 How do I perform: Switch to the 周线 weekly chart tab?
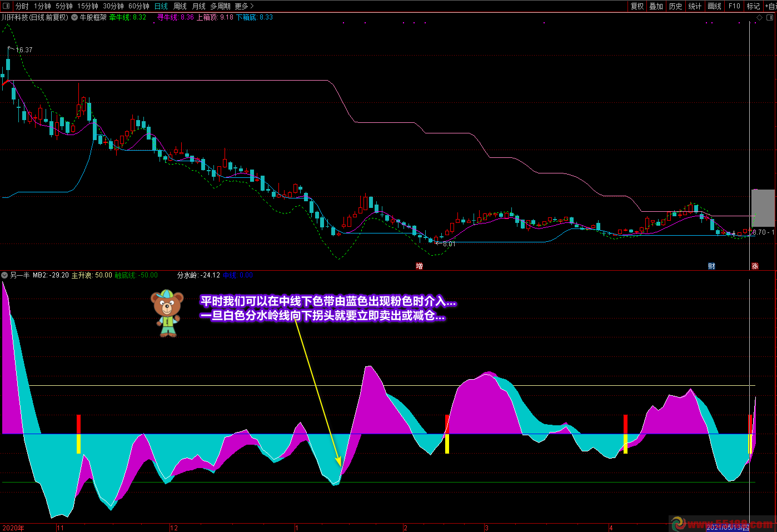point(180,6)
